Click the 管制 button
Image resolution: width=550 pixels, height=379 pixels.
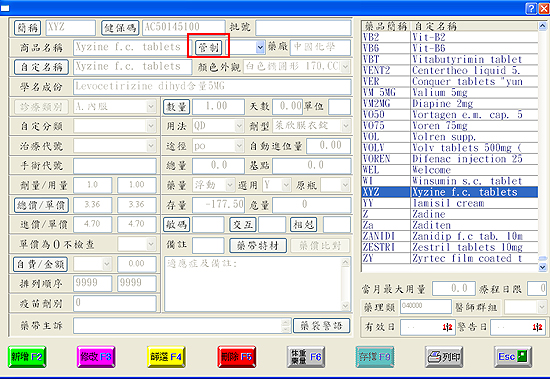pyautogui.click(x=209, y=47)
